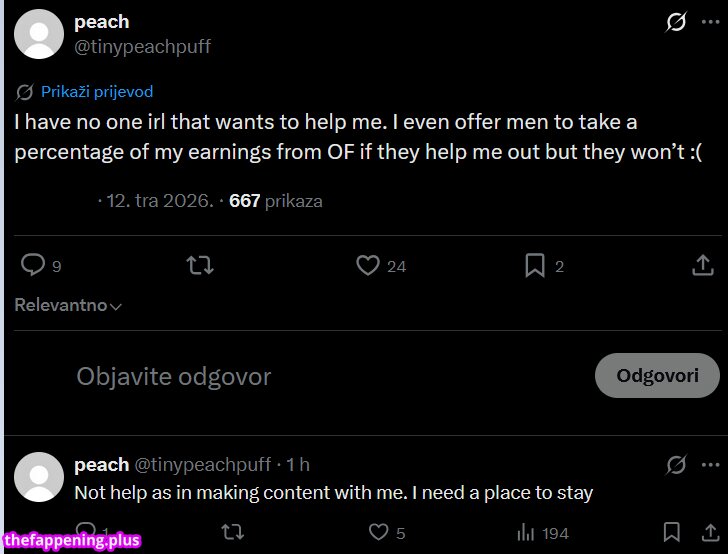Click the Grok icon on the reply post

[x=677, y=465]
